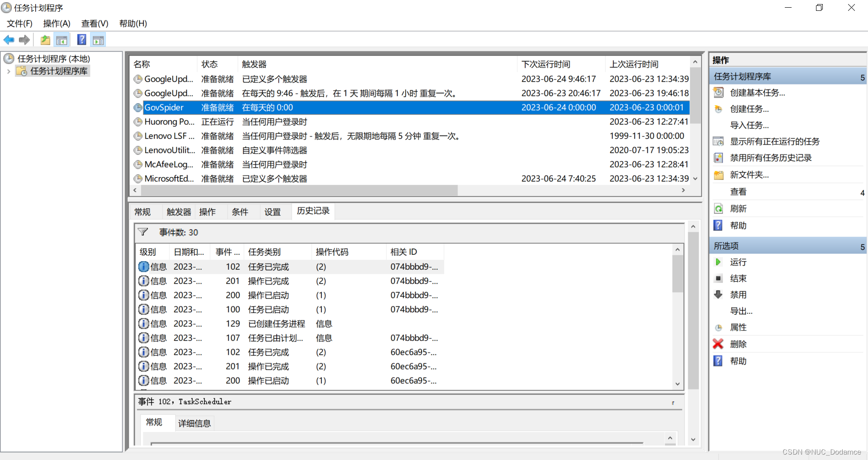The height and width of the screenshot is (460, 868).
Task: Open the 帮助(H) menu
Action: [133, 23]
